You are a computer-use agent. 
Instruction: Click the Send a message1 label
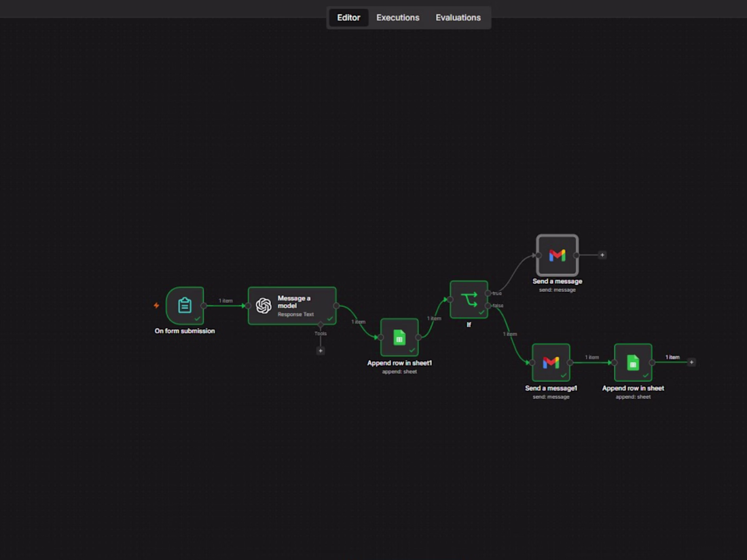(551, 388)
